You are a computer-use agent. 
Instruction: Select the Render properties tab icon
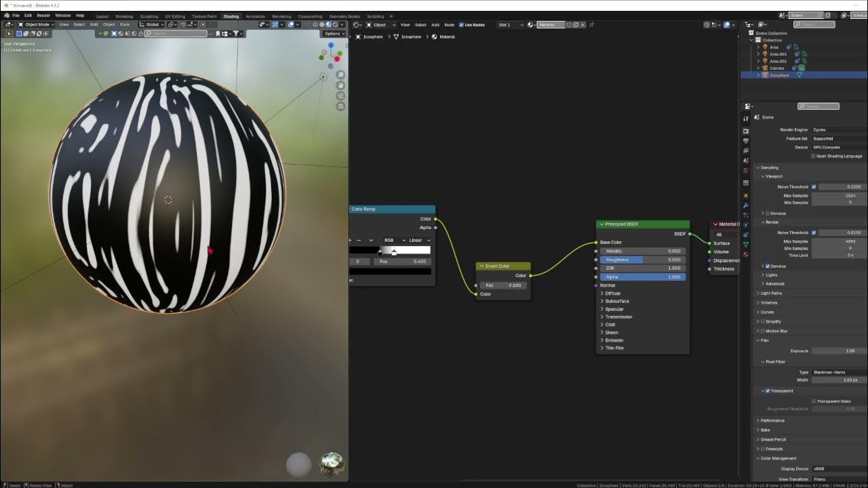pyautogui.click(x=746, y=131)
